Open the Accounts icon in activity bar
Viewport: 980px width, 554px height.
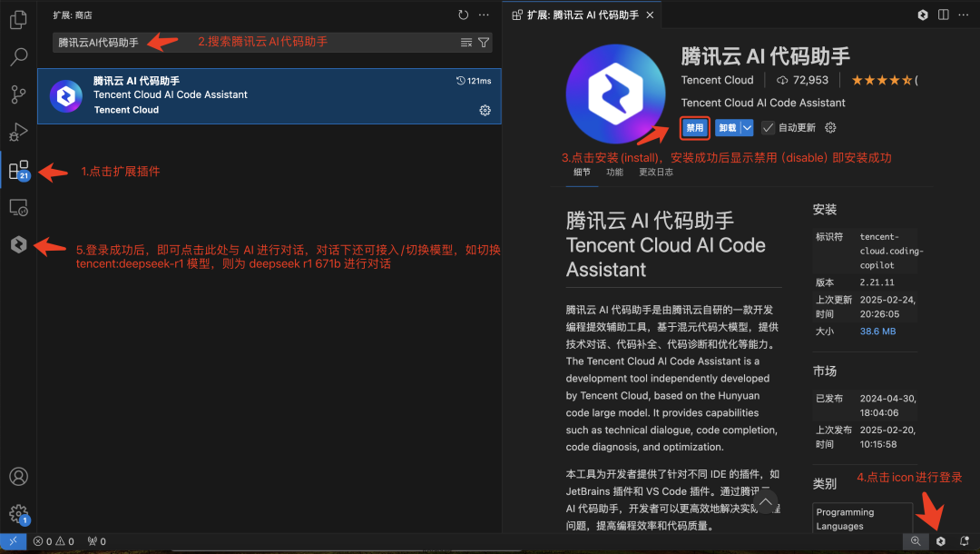(19, 477)
